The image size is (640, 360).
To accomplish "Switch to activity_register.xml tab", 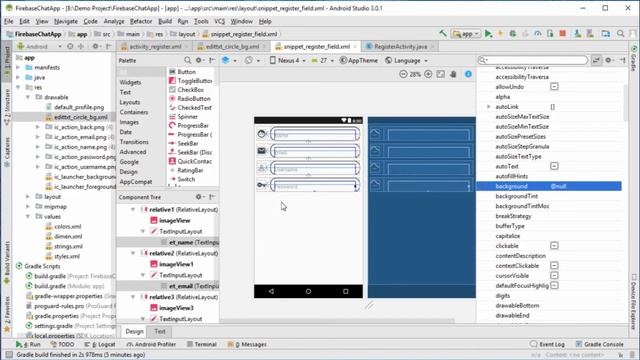I will coord(155,47).
